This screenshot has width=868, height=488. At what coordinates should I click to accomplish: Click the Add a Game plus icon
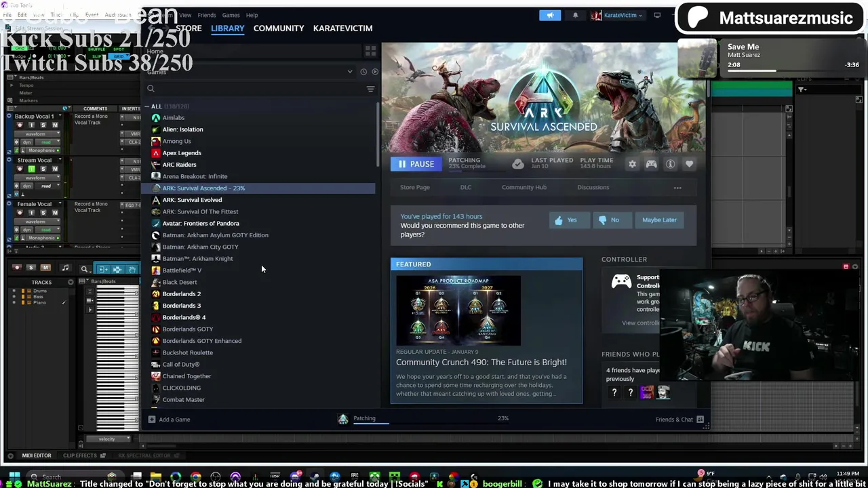coord(152,420)
